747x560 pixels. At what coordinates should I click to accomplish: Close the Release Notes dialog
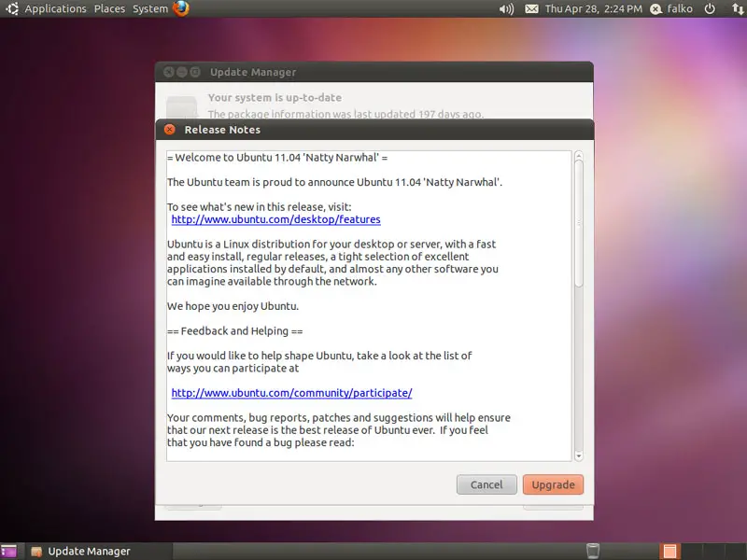170,130
